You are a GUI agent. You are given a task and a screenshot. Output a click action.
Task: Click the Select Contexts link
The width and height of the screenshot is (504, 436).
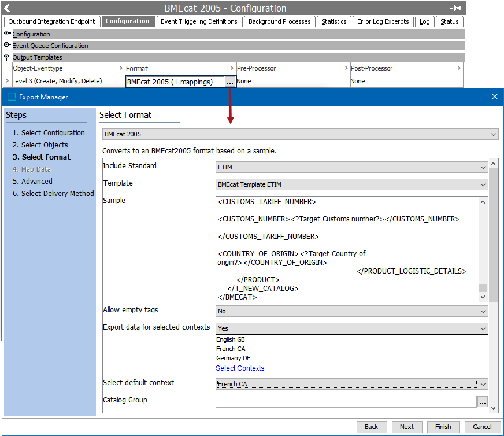240,368
